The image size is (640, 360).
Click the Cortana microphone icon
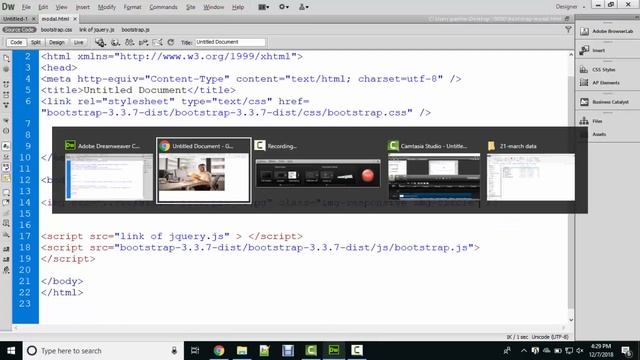(x=174, y=351)
